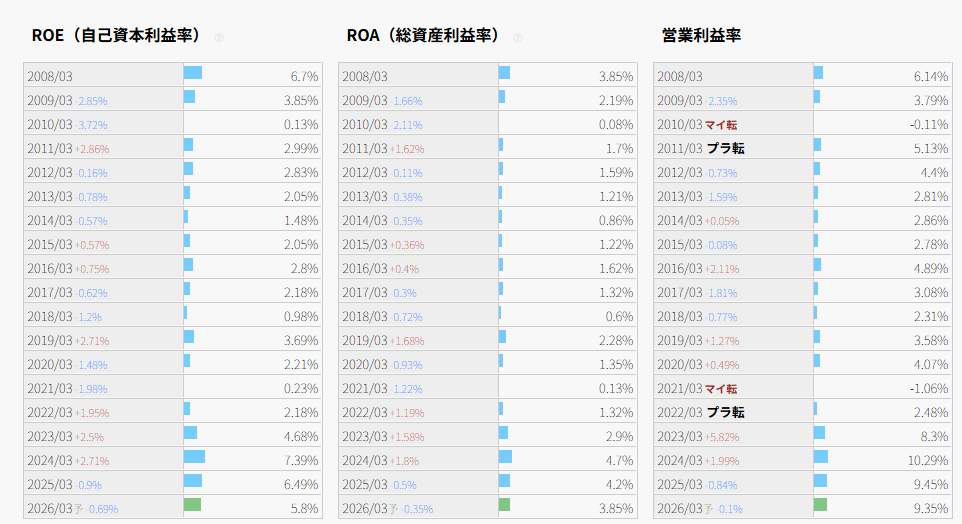This screenshot has height=524, width=962.
Task: Select the マイ転 label in 営業利益率 2010/03
Action: click(x=721, y=125)
